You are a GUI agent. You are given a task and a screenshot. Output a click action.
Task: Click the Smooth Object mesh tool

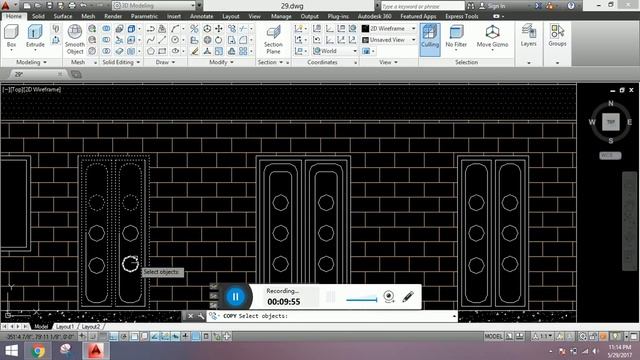75,39
